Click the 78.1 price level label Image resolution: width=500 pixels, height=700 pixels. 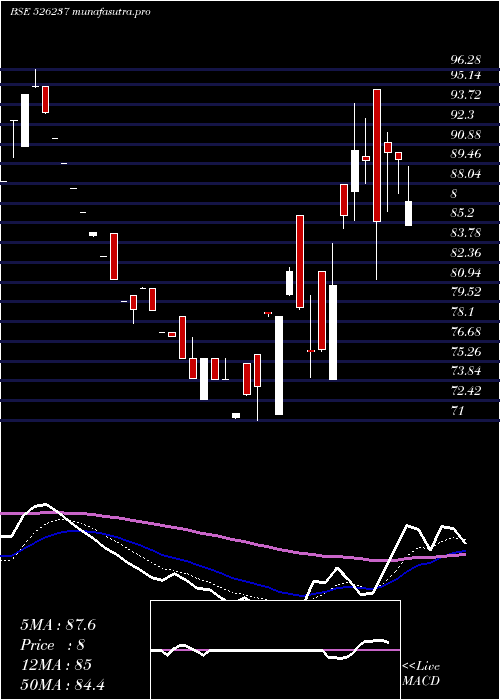462,312
